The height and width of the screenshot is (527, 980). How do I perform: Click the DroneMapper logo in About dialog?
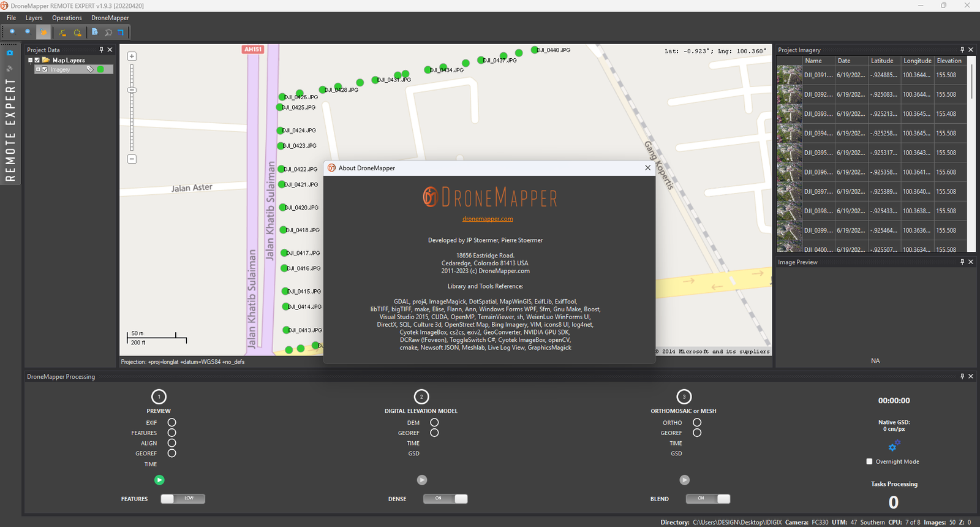(490, 197)
